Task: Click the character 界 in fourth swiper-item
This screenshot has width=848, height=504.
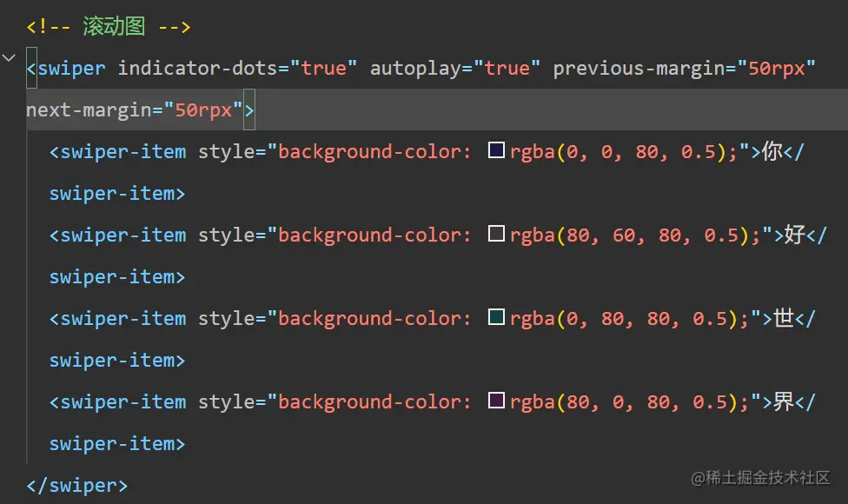Action: pyautogui.click(x=783, y=401)
